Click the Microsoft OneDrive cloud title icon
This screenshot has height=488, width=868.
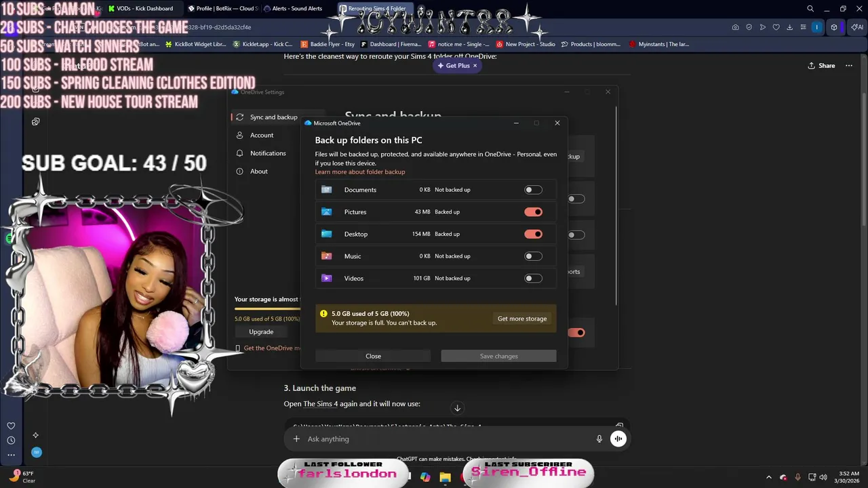(x=308, y=123)
